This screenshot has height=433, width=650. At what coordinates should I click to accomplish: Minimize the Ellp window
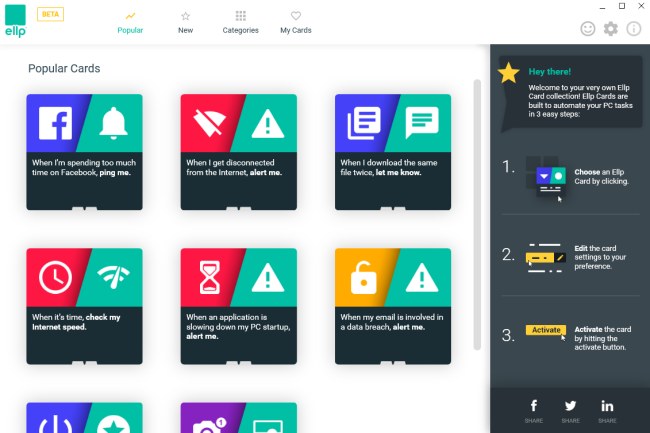click(602, 7)
